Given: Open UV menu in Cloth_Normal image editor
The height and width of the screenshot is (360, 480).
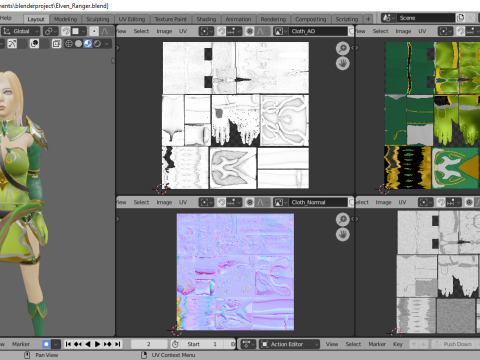Looking at the screenshot, I should (x=183, y=202).
